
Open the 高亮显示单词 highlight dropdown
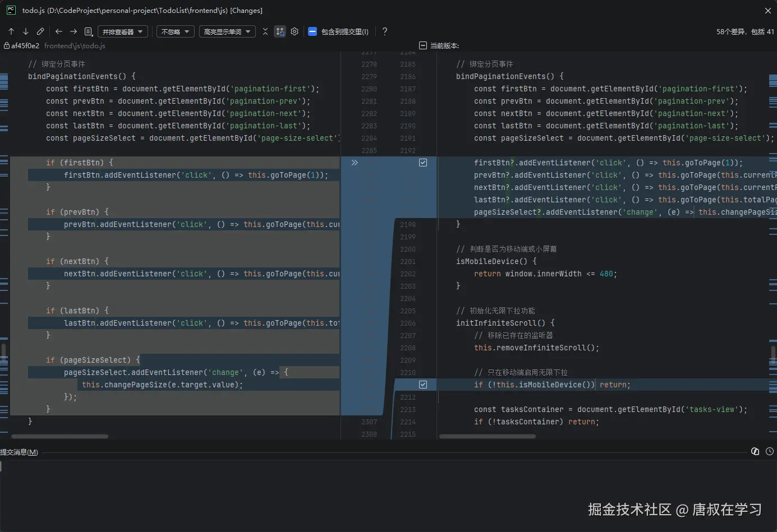coord(227,31)
